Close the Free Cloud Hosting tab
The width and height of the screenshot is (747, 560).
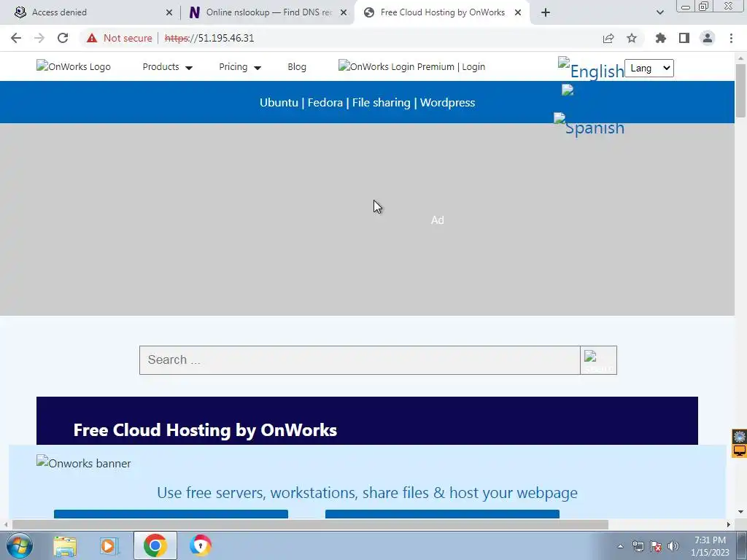[x=518, y=12]
